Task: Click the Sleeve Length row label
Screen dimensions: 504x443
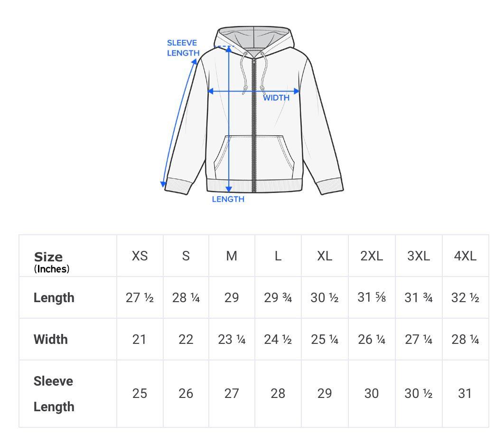Action: pos(54,394)
